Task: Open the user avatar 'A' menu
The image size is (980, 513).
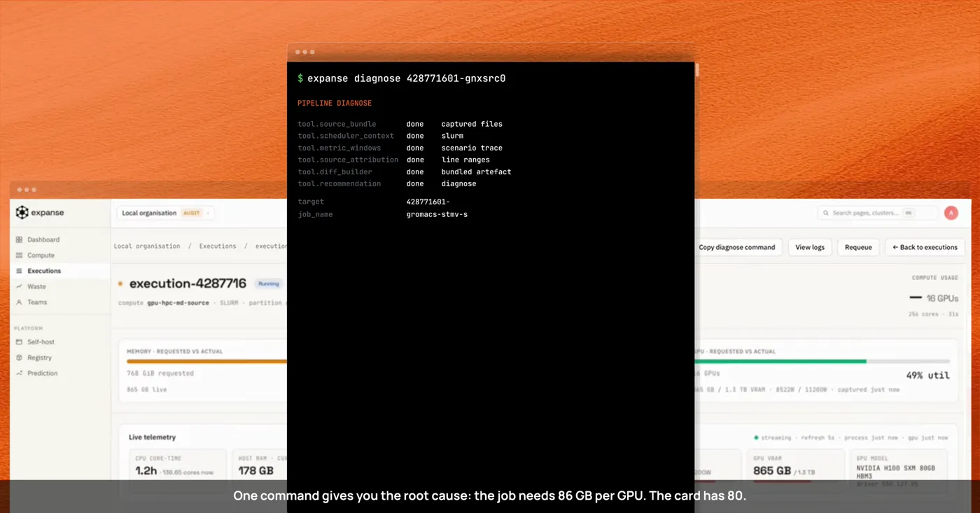Action: point(951,213)
